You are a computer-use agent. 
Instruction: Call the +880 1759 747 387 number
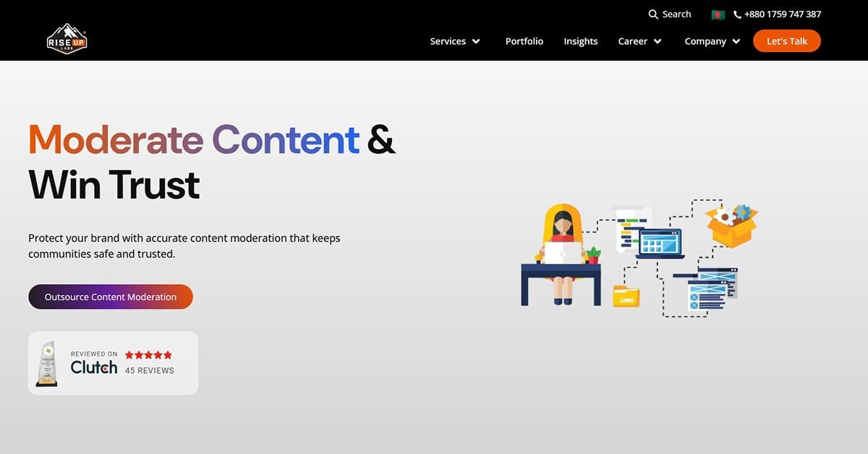(783, 14)
